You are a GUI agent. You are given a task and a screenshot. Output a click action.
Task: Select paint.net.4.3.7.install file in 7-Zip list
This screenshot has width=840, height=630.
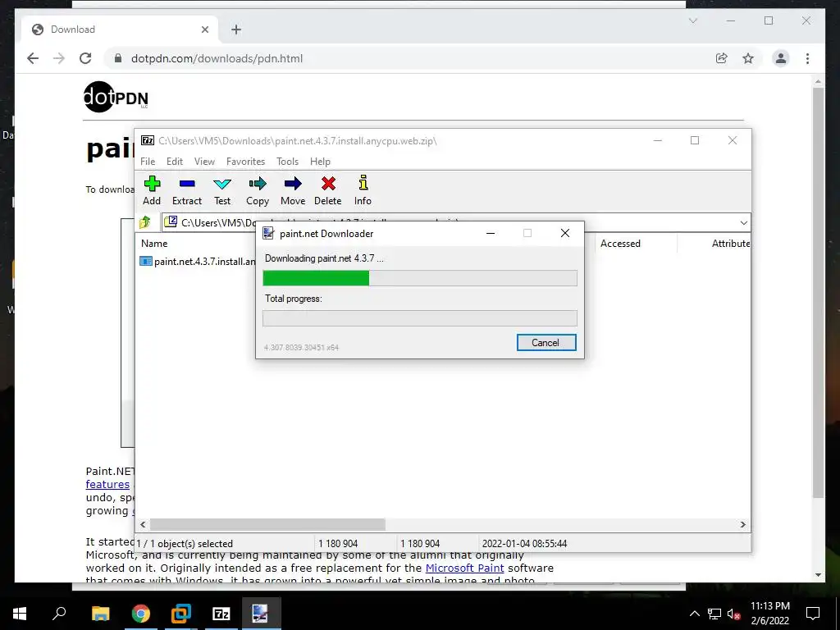(197, 262)
